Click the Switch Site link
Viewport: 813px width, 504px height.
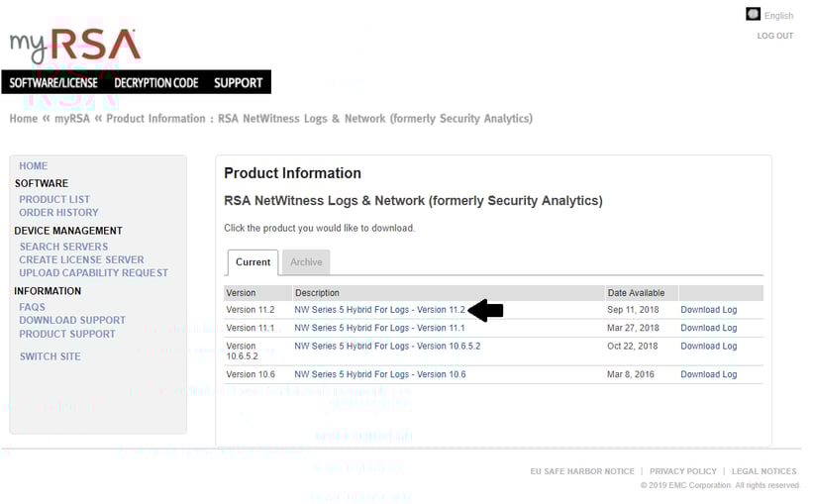[51, 356]
